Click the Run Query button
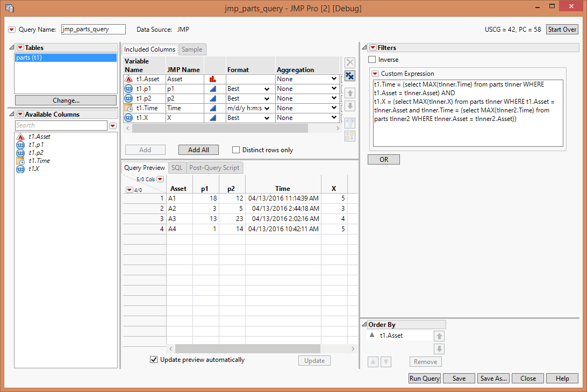The image size is (587, 392). tap(424, 378)
